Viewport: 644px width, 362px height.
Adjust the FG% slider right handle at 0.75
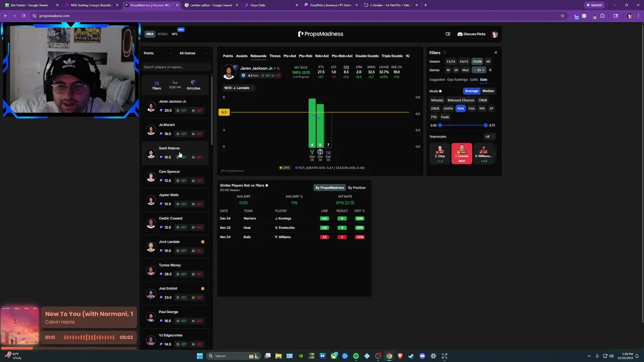click(x=486, y=125)
